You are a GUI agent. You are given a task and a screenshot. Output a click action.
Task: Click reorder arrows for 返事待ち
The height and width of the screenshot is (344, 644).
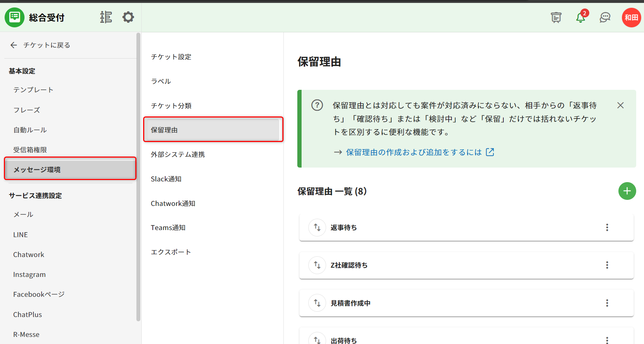point(317,228)
